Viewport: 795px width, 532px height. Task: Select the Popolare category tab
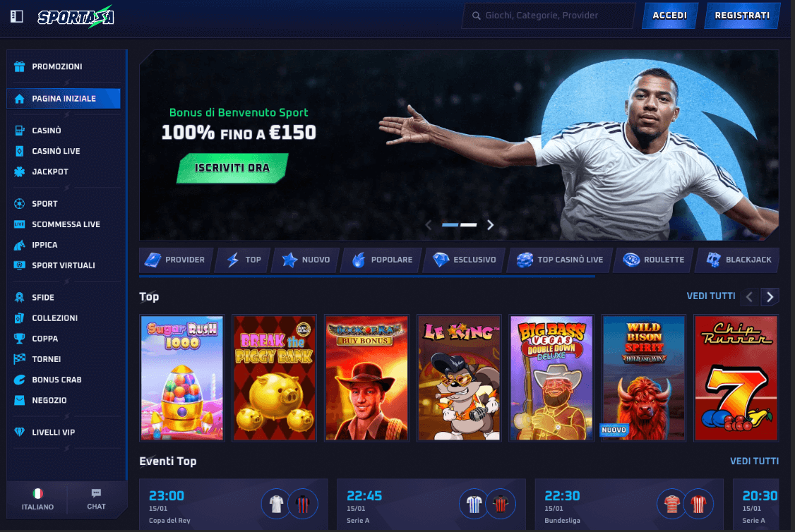pos(382,260)
